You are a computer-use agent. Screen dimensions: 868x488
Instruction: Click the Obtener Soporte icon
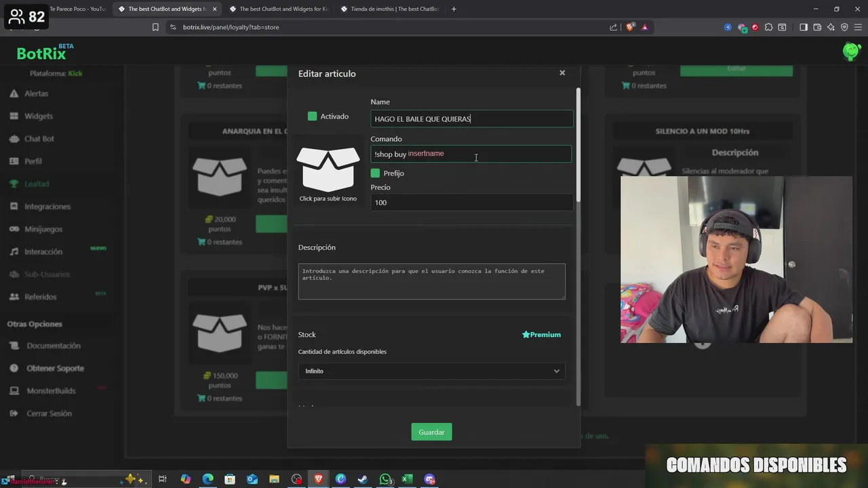click(14, 368)
